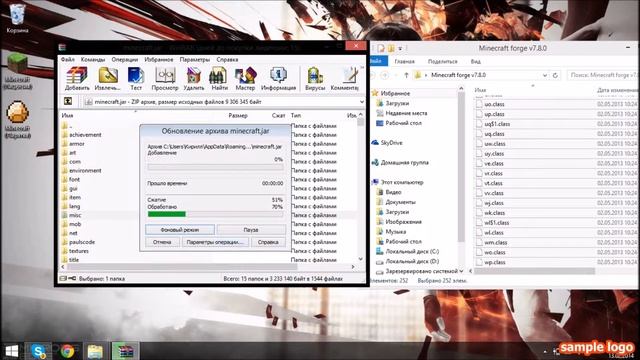Viewport: 640px width, 360px height.
Task: Open Локальный диск (C:) in the Explorer sidebar
Action: point(412,251)
